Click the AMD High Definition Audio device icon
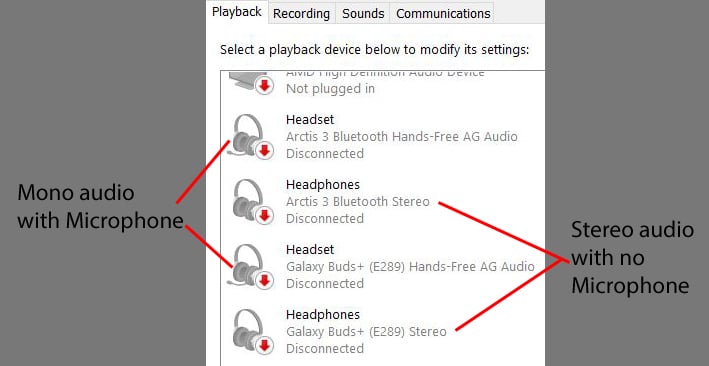The width and height of the screenshot is (709, 366). pos(248,83)
